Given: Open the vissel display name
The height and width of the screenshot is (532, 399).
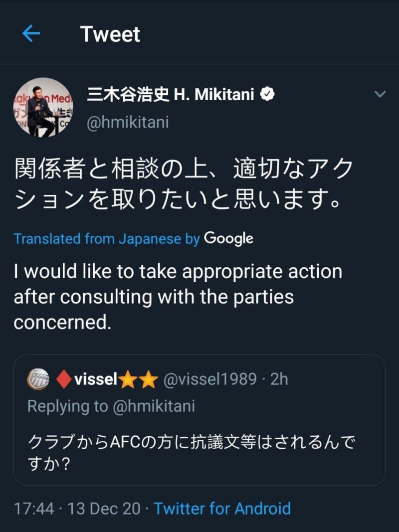Looking at the screenshot, I should [96, 380].
